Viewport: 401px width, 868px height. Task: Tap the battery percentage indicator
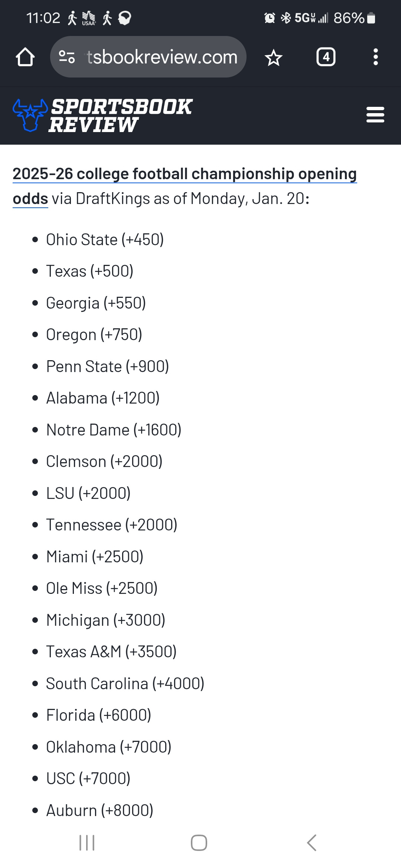click(x=349, y=18)
